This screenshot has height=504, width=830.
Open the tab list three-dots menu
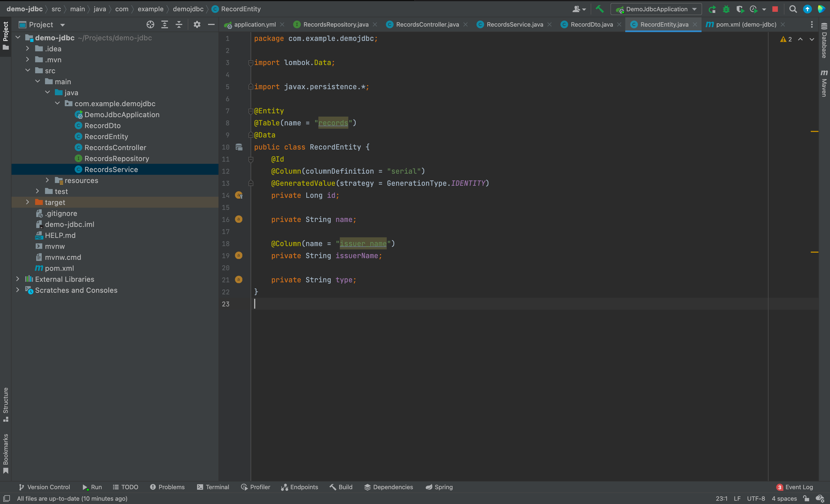click(x=811, y=25)
